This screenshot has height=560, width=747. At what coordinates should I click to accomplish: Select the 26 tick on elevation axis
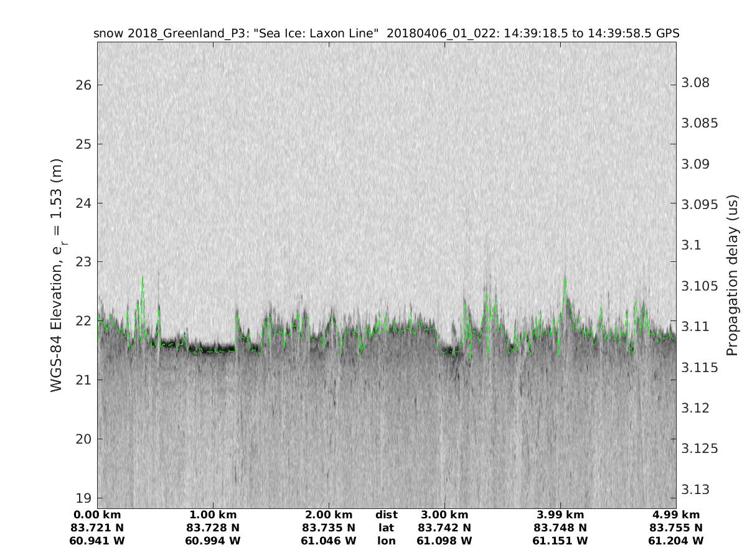tap(83, 85)
